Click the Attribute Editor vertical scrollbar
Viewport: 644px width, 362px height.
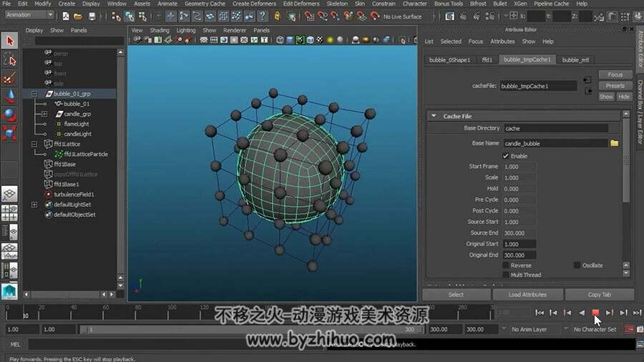pos(626,160)
